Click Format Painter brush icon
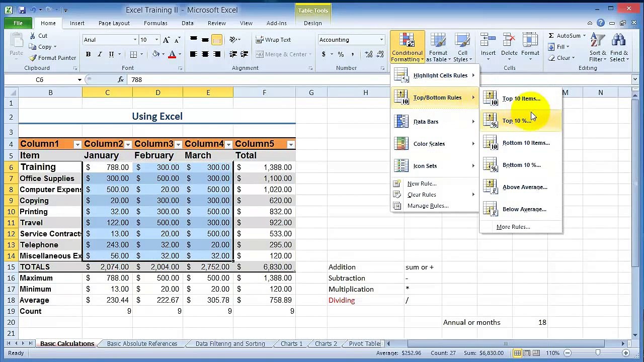Viewport: 644px width, 362px height. (33, 58)
